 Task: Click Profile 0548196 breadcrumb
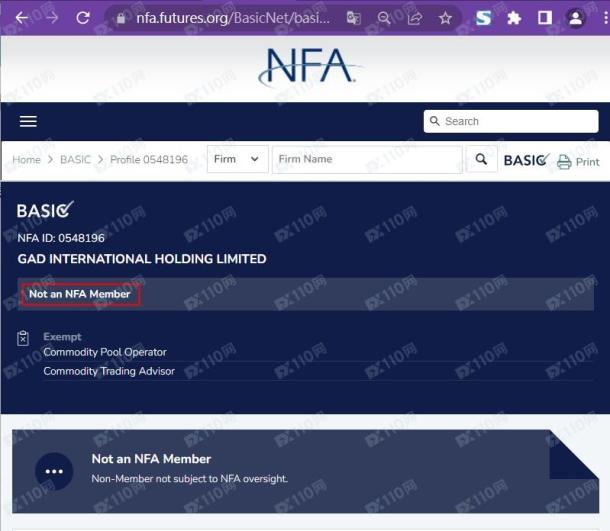(149, 159)
